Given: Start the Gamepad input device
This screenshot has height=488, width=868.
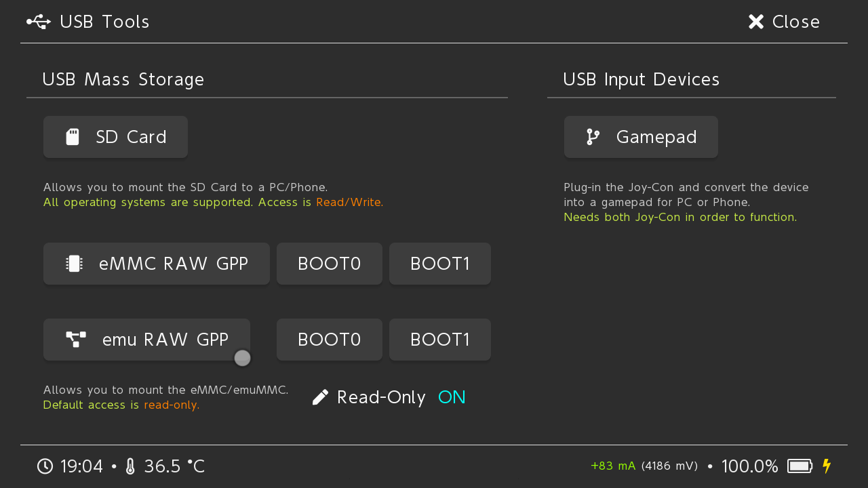Looking at the screenshot, I should (x=641, y=137).
